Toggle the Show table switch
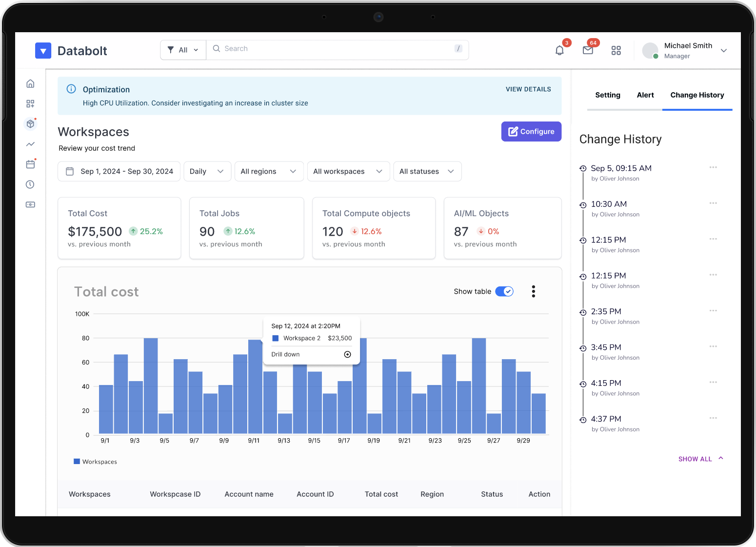This screenshot has width=756, height=547. (x=504, y=291)
